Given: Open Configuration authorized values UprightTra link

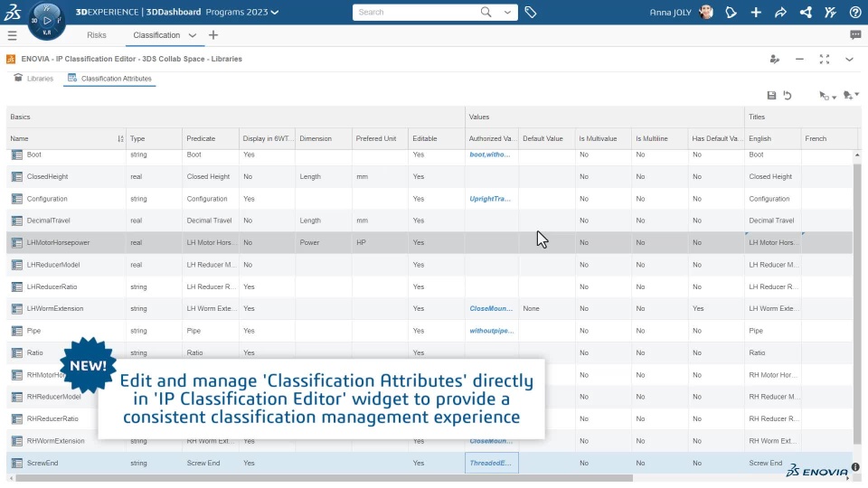Looking at the screenshot, I should (490, 199).
